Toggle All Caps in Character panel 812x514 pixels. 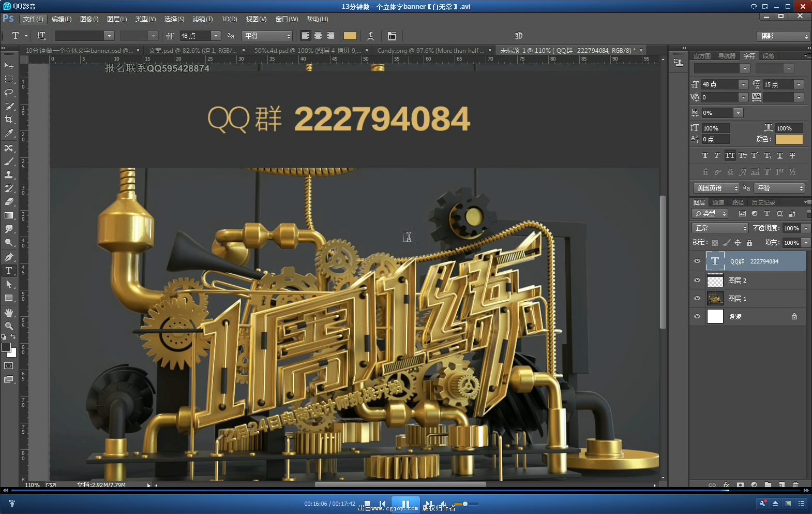pyautogui.click(x=730, y=155)
